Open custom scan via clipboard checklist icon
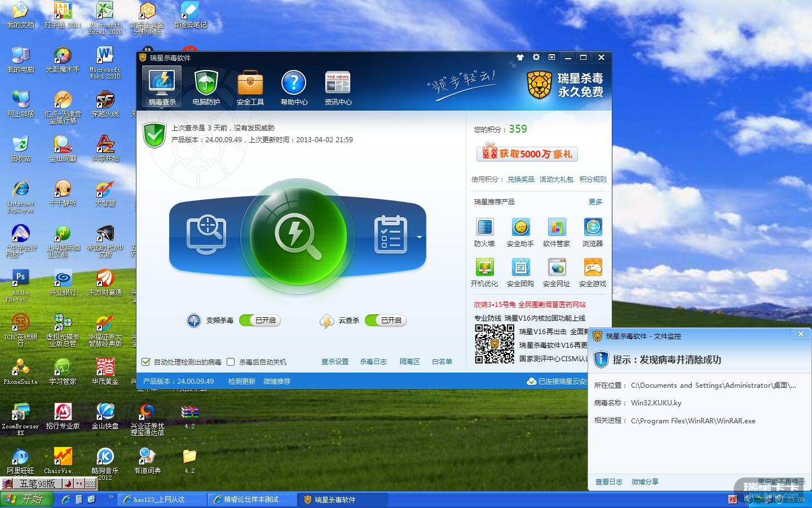This screenshot has width=812, height=508. [x=390, y=234]
